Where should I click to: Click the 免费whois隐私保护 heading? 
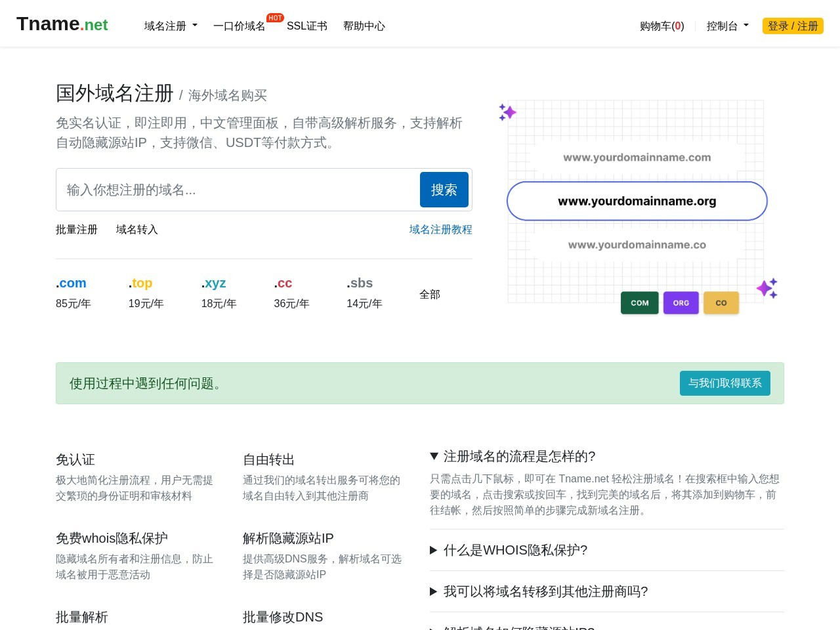coord(112,538)
